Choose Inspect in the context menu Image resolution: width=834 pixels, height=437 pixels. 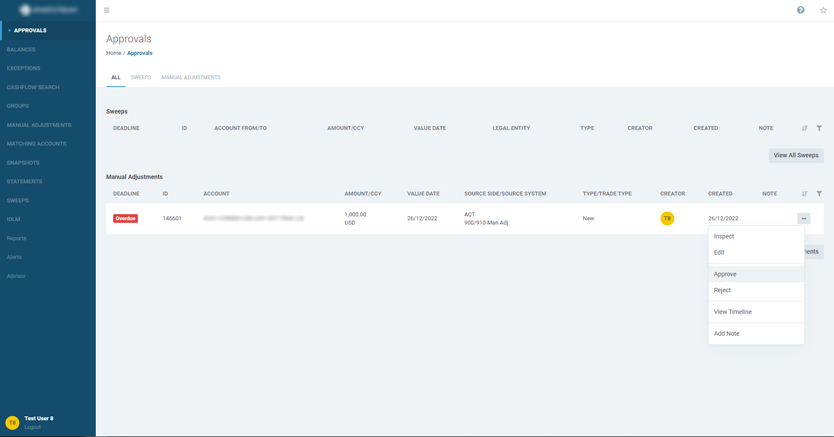[724, 236]
